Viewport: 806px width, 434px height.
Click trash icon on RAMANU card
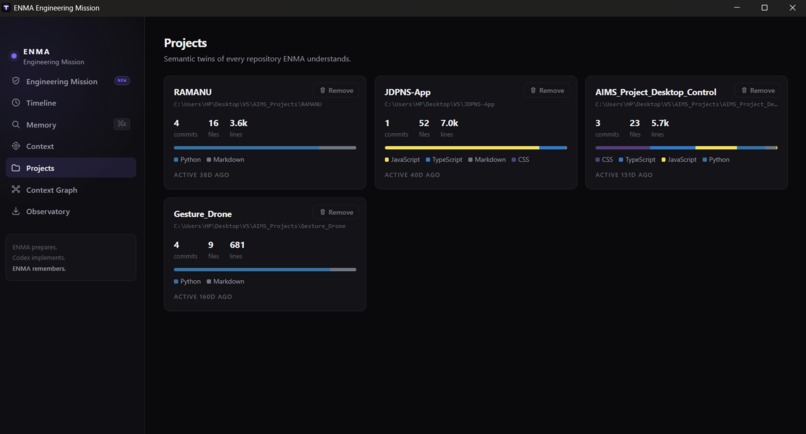[x=323, y=90]
